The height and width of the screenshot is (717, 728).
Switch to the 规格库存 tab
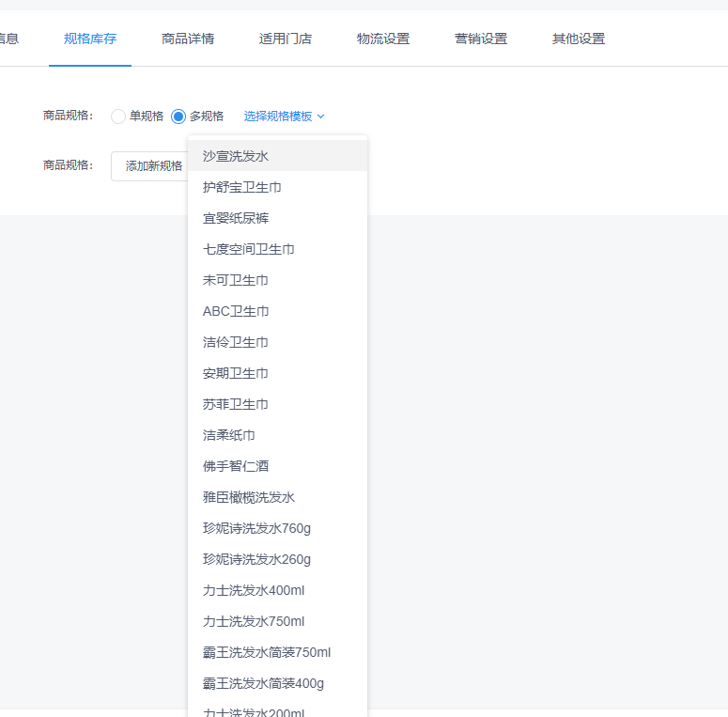click(x=90, y=39)
